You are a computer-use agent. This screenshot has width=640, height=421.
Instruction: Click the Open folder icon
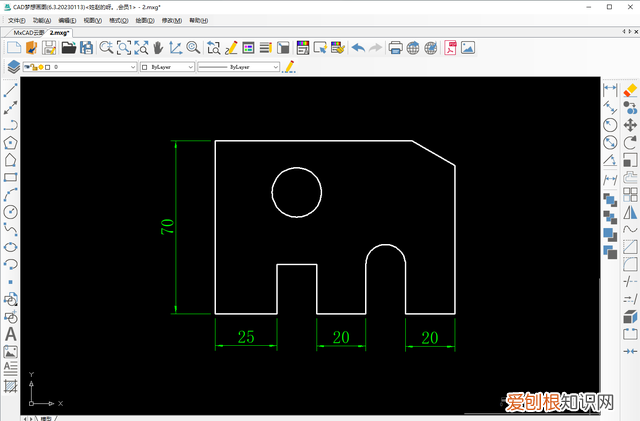pyautogui.click(x=68, y=47)
